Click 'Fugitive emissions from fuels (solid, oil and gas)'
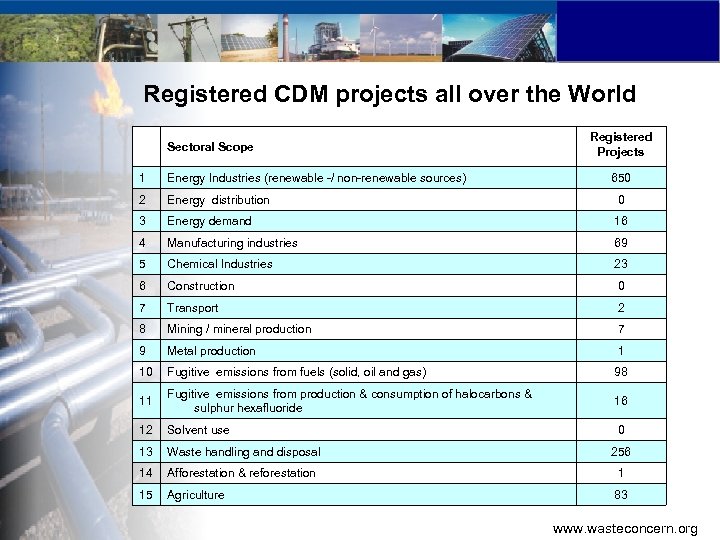The width and height of the screenshot is (720, 540). coord(297,372)
